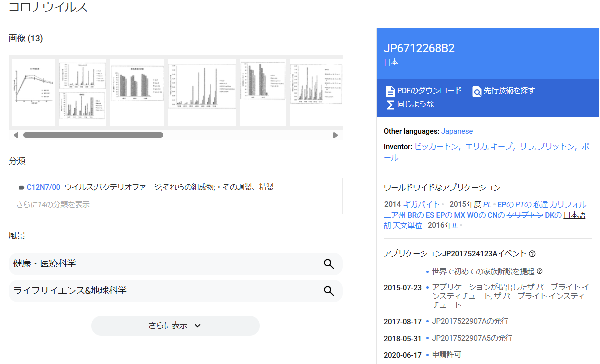Click the 同じような sigma icon
Viewport: 600px width, 364px height.
390,105
